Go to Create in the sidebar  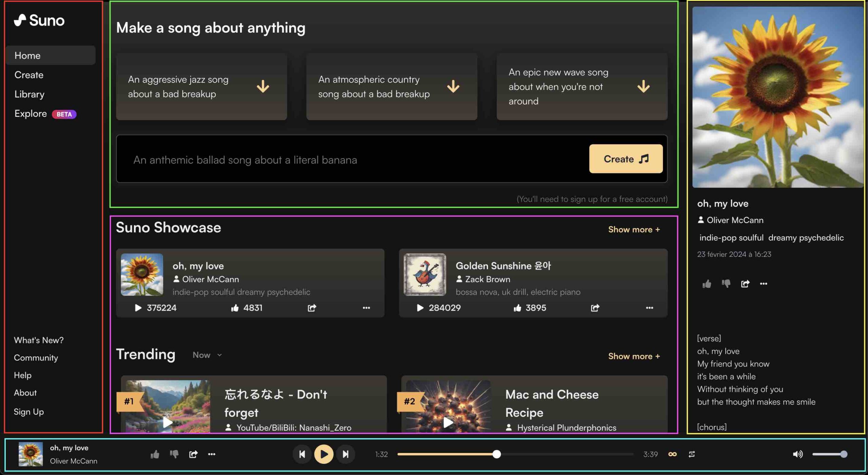click(x=29, y=75)
